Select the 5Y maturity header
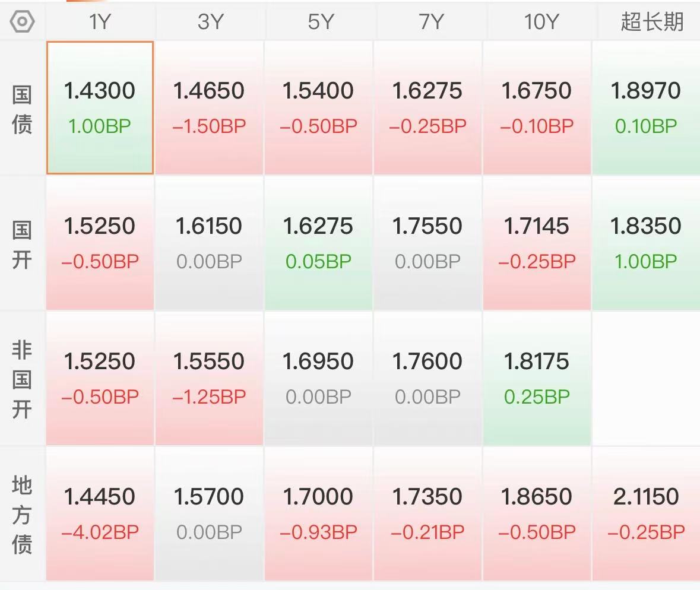The image size is (700, 590). tap(320, 21)
